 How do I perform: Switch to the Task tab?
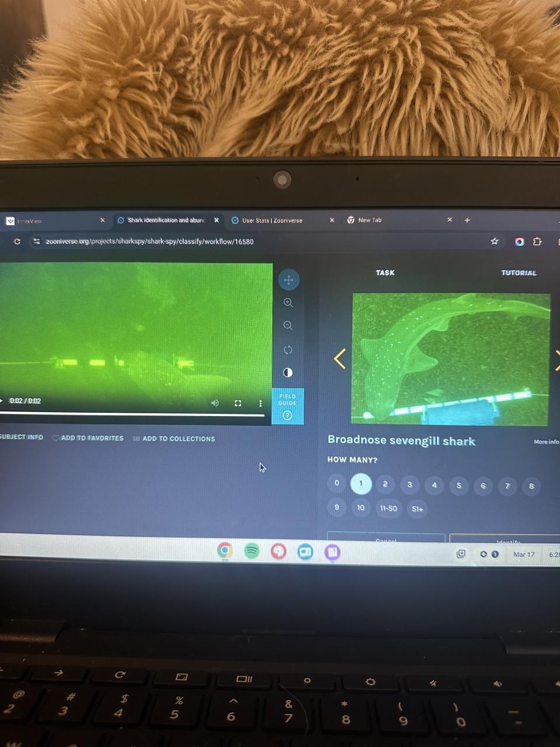385,273
